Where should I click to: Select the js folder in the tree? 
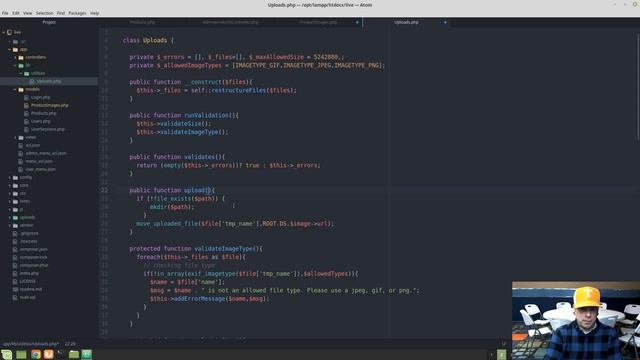(x=21, y=209)
